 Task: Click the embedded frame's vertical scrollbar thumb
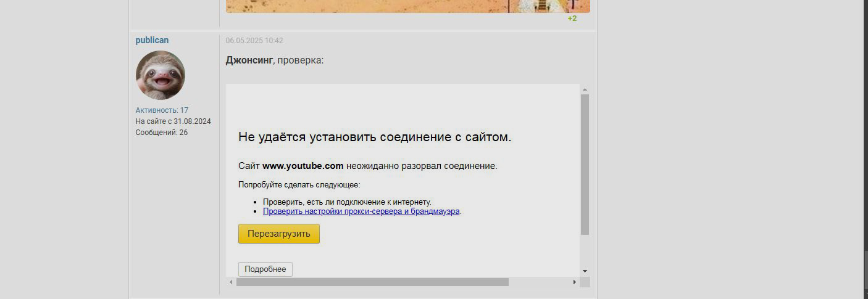[585, 164]
